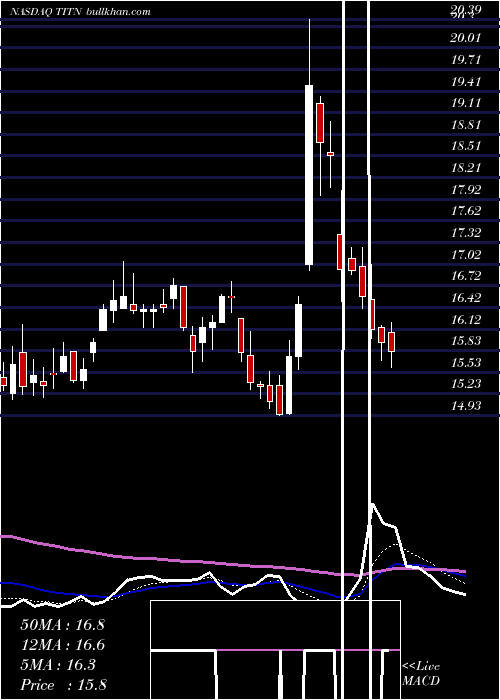
Task: Click the 15.23 price axis label
Action: 466,384
